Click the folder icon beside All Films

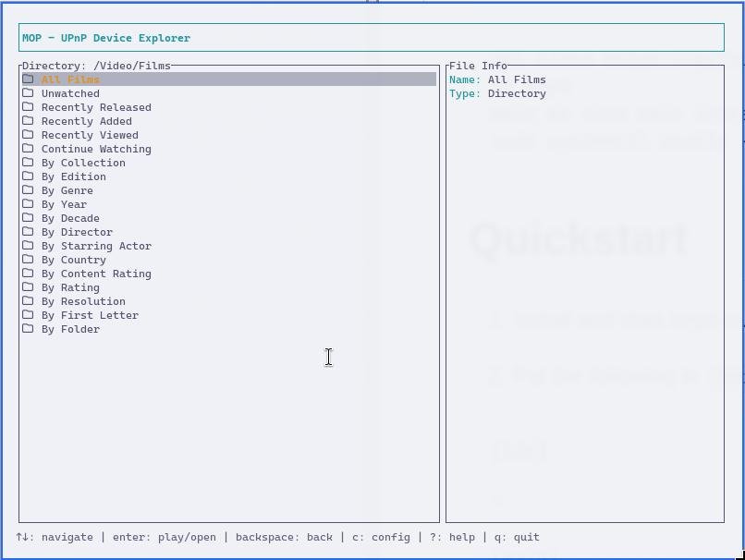(28, 79)
